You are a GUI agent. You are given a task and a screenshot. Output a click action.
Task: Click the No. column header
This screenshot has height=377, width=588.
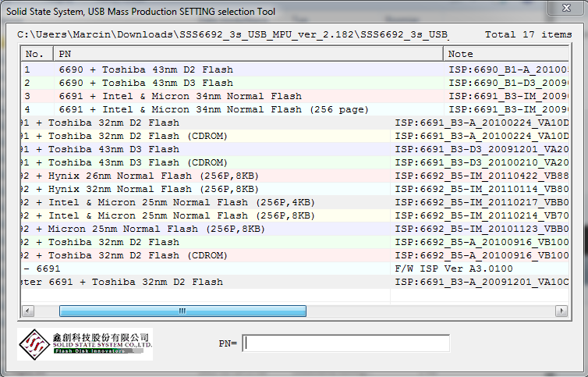pyautogui.click(x=37, y=54)
